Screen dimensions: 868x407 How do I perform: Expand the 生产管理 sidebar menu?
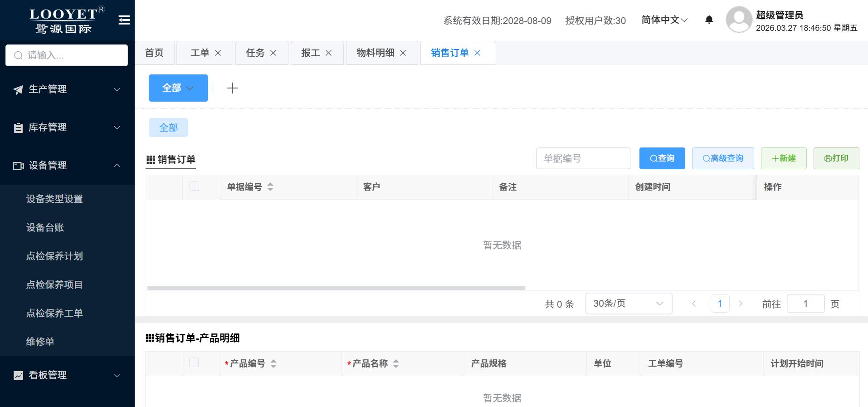point(67,89)
